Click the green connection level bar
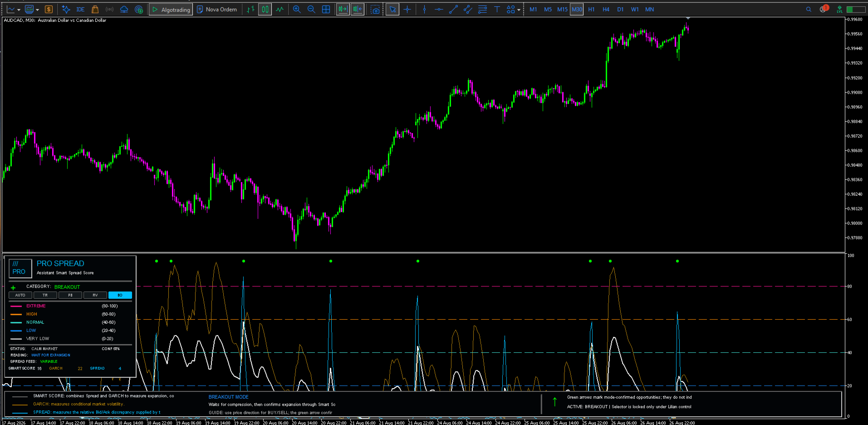 (856, 10)
